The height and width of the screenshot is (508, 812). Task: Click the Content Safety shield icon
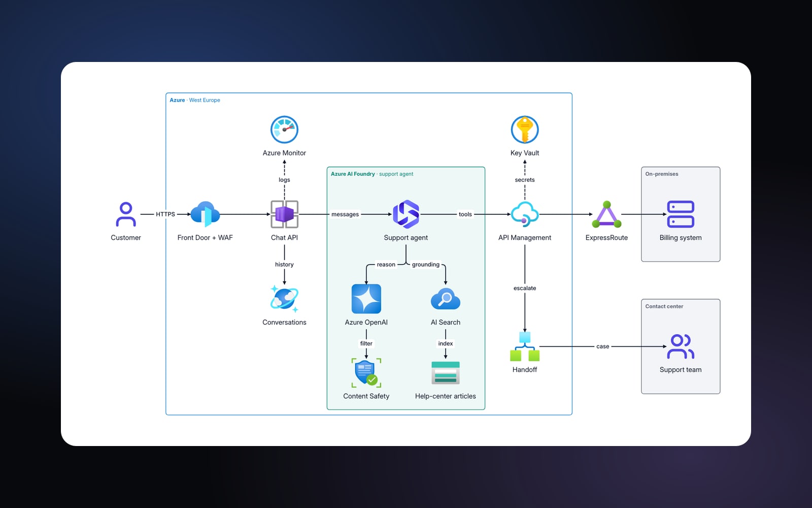(366, 373)
